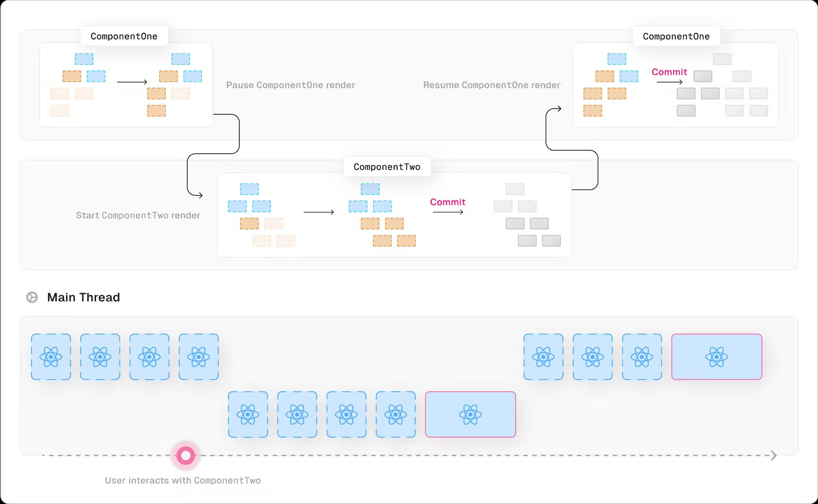Click the pink user interaction marker on timeline
The height and width of the screenshot is (504, 818).
tap(186, 455)
